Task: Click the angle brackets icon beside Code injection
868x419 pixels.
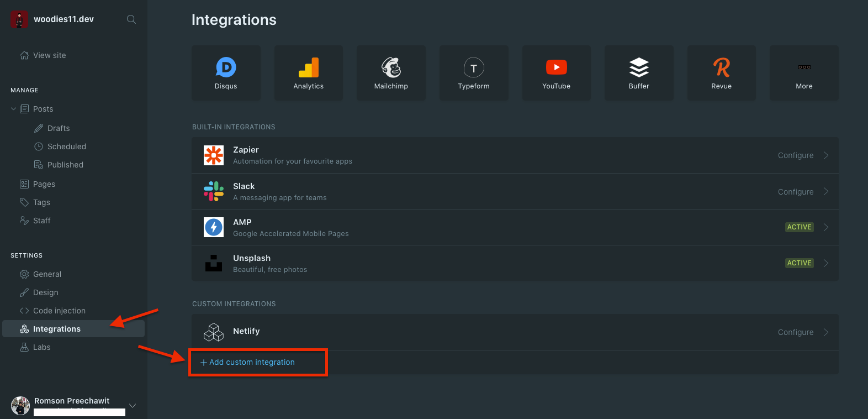Action: 24,311
